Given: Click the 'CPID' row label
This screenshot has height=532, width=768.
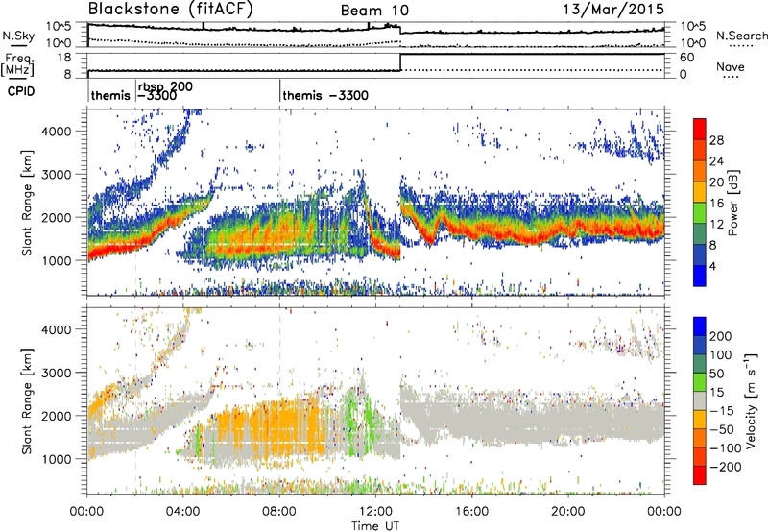Looking at the screenshot, I should point(21,91).
